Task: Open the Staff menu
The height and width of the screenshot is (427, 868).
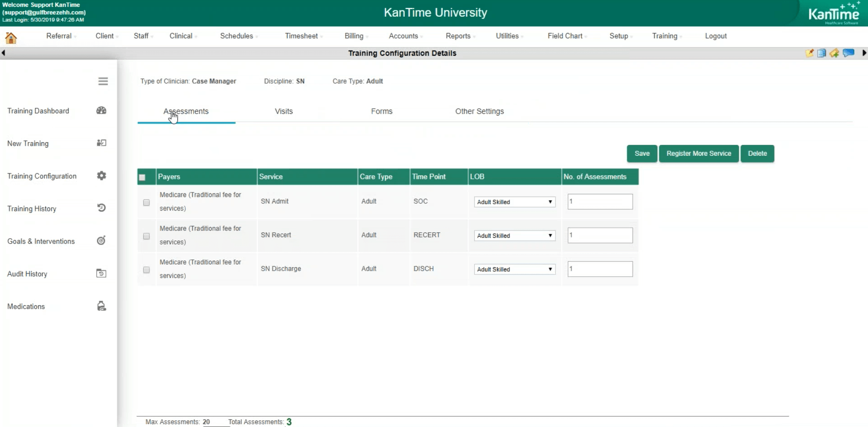Action: click(144, 36)
